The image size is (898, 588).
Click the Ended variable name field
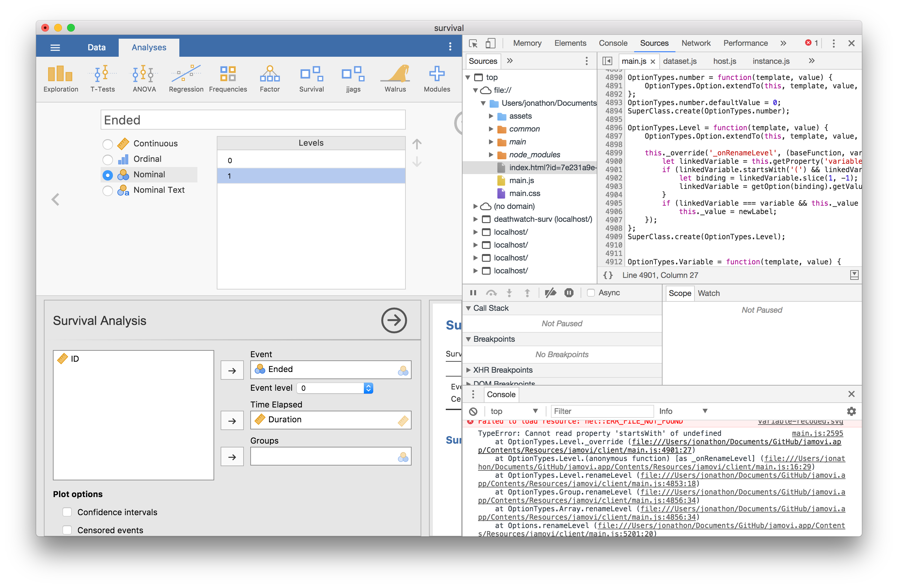[253, 120]
